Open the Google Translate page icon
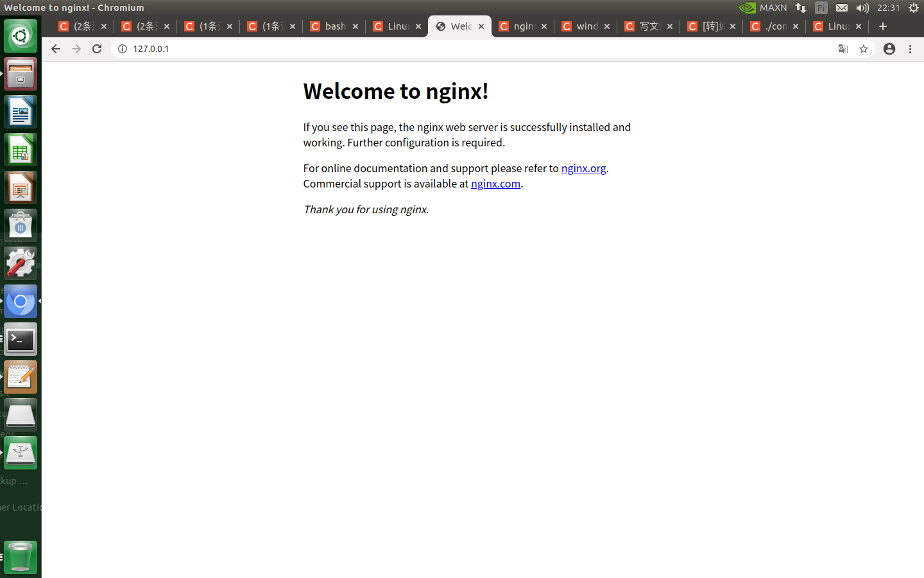Image resolution: width=924 pixels, height=578 pixels. point(843,48)
